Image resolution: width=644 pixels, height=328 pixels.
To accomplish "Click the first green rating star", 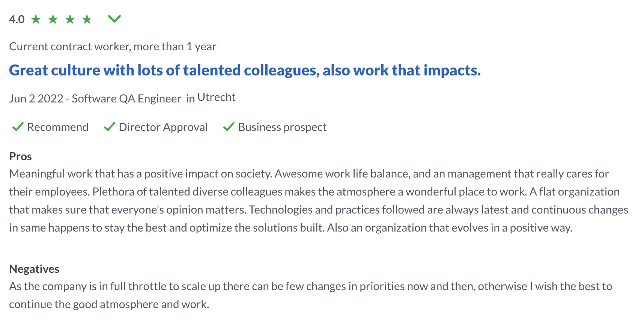I will point(36,19).
